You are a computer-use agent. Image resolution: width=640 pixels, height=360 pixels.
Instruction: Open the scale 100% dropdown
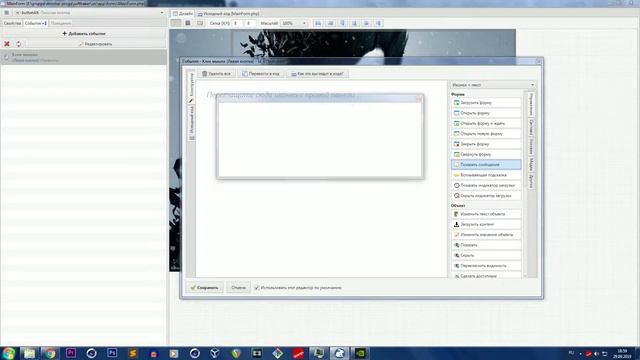tap(294, 23)
